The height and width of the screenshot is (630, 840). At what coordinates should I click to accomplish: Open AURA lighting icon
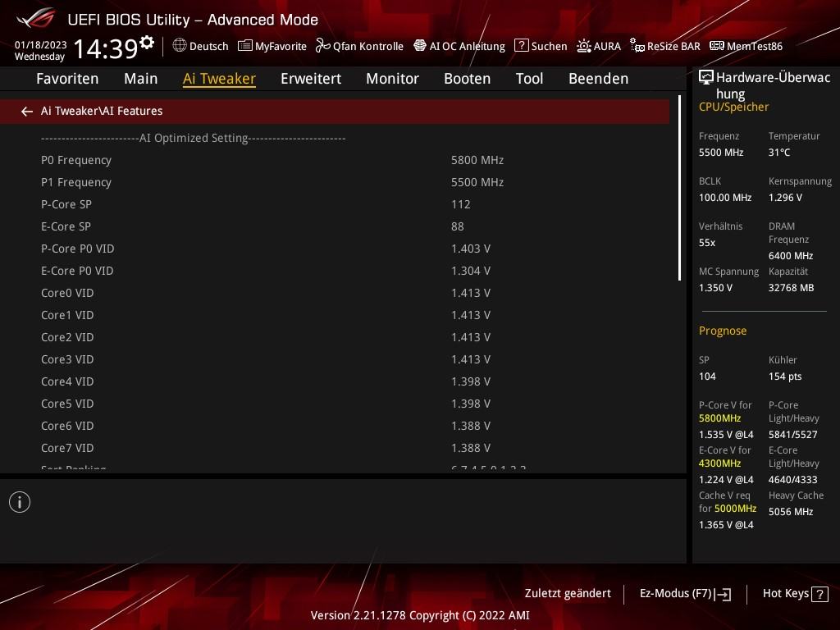[583, 46]
